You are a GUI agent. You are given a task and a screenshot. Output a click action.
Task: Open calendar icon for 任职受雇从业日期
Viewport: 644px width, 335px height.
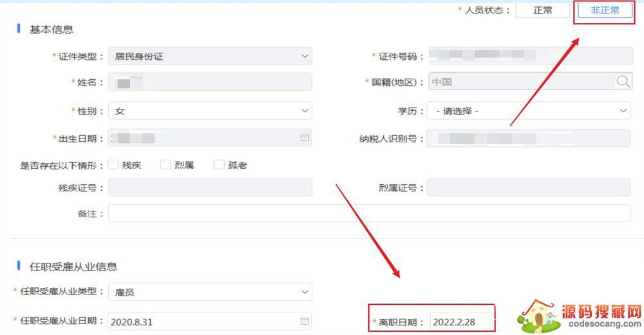pyautogui.click(x=305, y=321)
